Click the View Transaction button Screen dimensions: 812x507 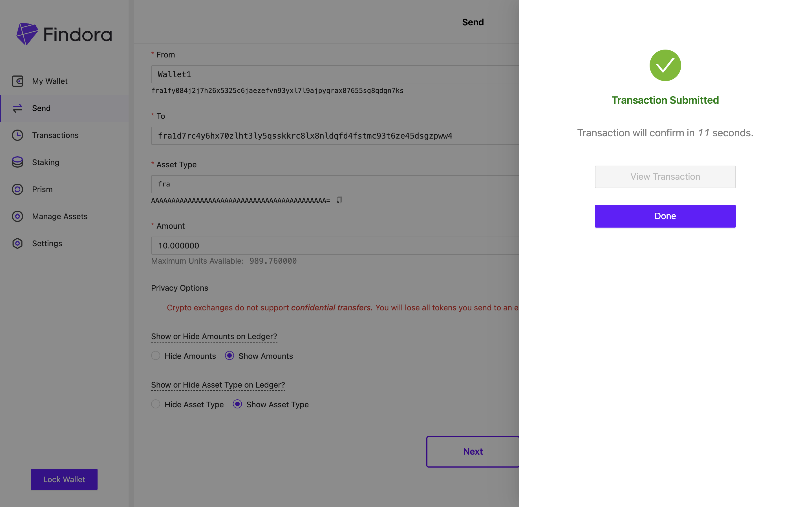(x=665, y=177)
